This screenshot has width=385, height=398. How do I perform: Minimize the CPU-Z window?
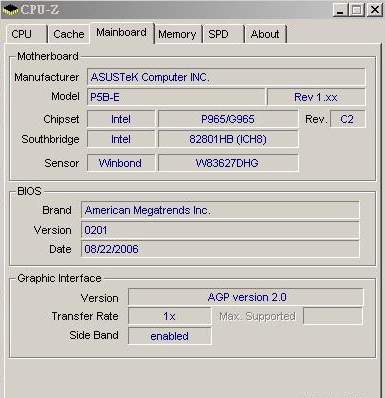[340, 10]
